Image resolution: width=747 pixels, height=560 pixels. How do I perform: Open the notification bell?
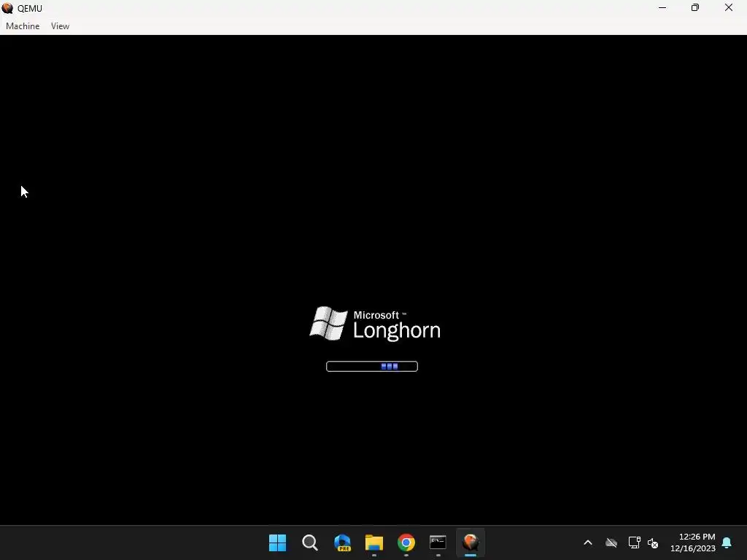727,542
